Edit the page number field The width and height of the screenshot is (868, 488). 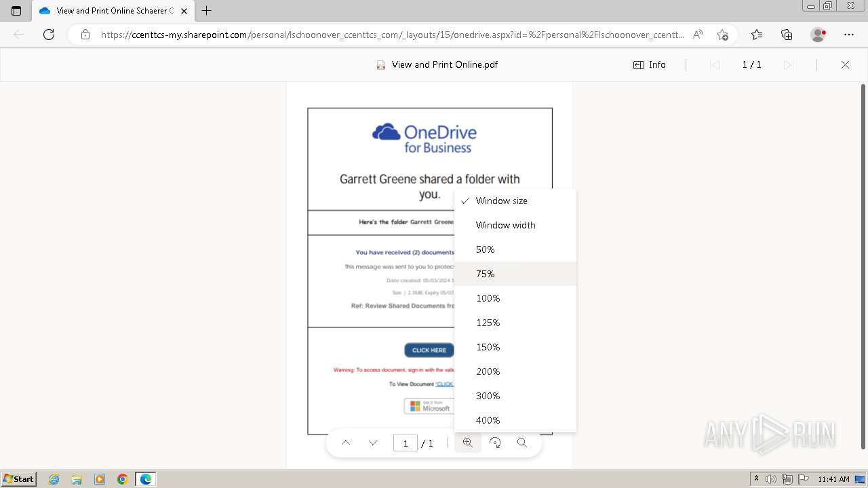tap(406, 443)
